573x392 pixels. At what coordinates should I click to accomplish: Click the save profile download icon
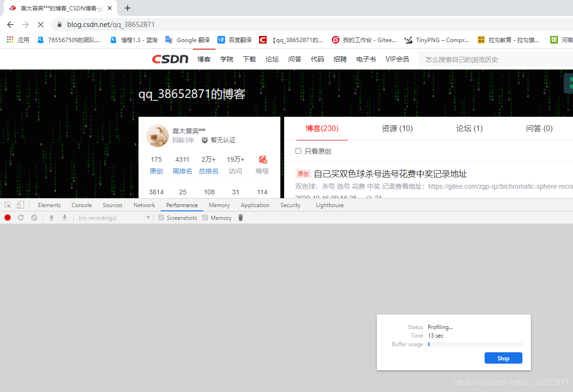[65, 218]
